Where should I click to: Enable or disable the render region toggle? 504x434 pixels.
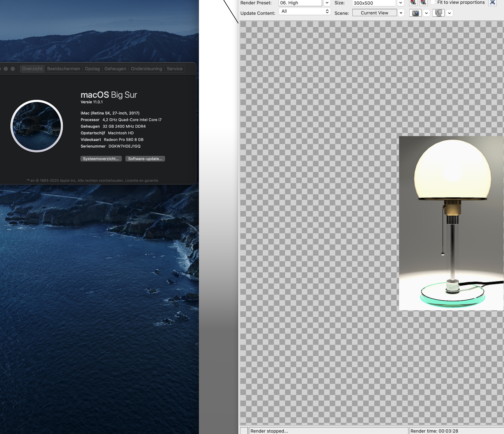point(495,3)
